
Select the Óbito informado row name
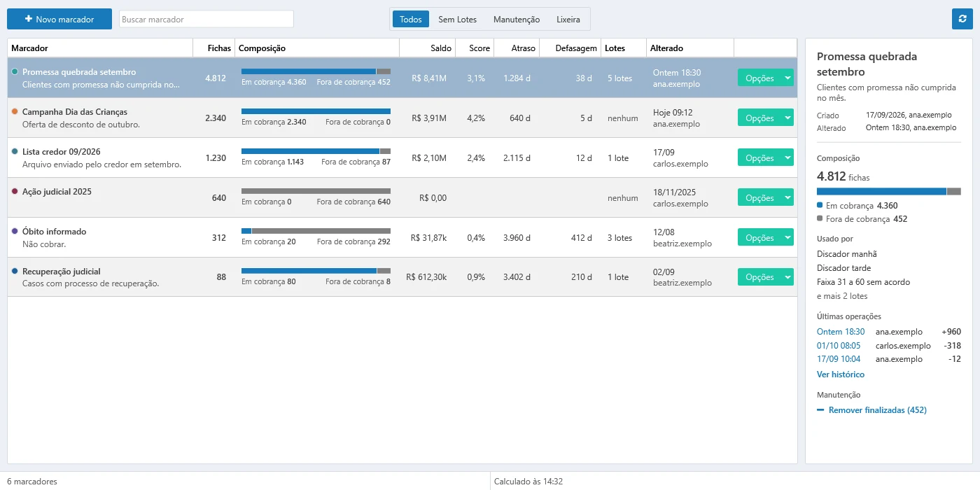(x=55, y=232)
